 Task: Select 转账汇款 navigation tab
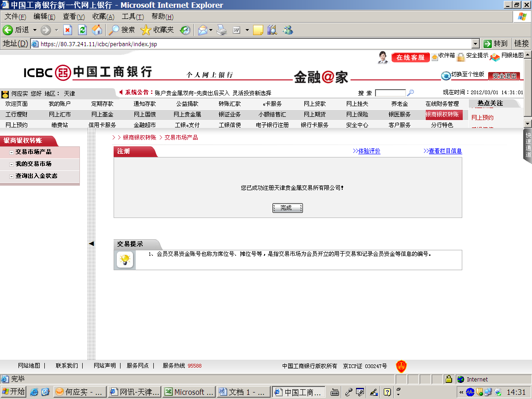(x=230, y=104)
